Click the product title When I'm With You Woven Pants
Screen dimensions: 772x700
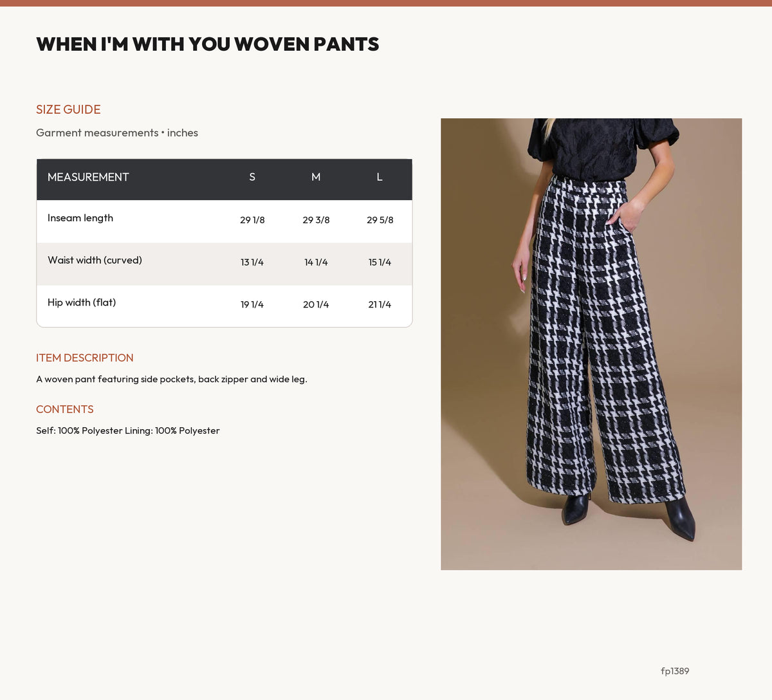coord(208,44)
